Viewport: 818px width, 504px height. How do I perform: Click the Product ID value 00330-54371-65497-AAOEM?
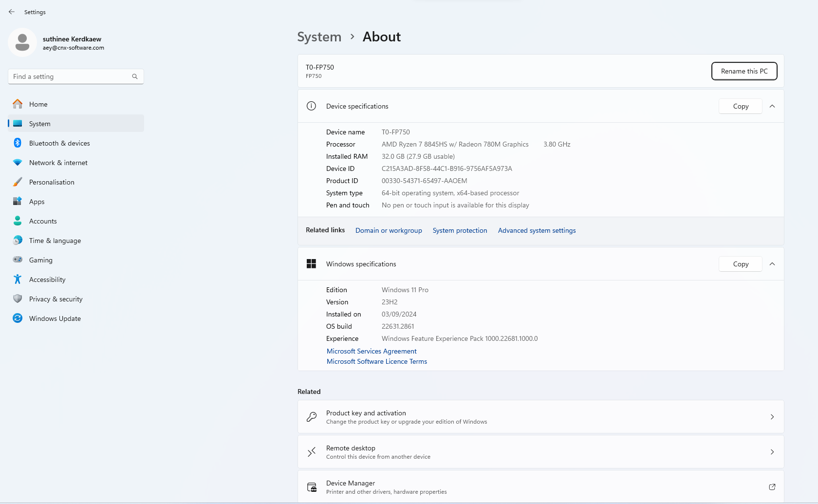[x=425, y=181]
